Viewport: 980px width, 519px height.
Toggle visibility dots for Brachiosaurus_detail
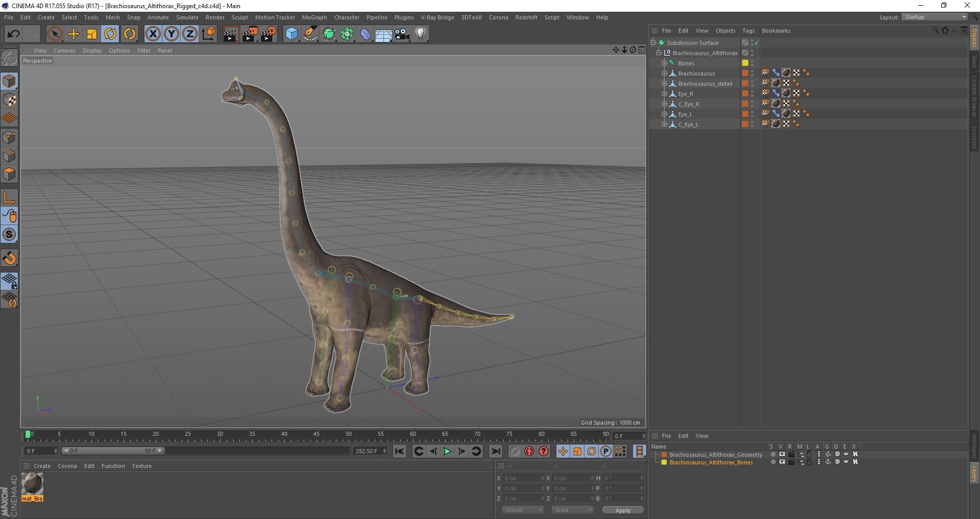tap(752, 84)
